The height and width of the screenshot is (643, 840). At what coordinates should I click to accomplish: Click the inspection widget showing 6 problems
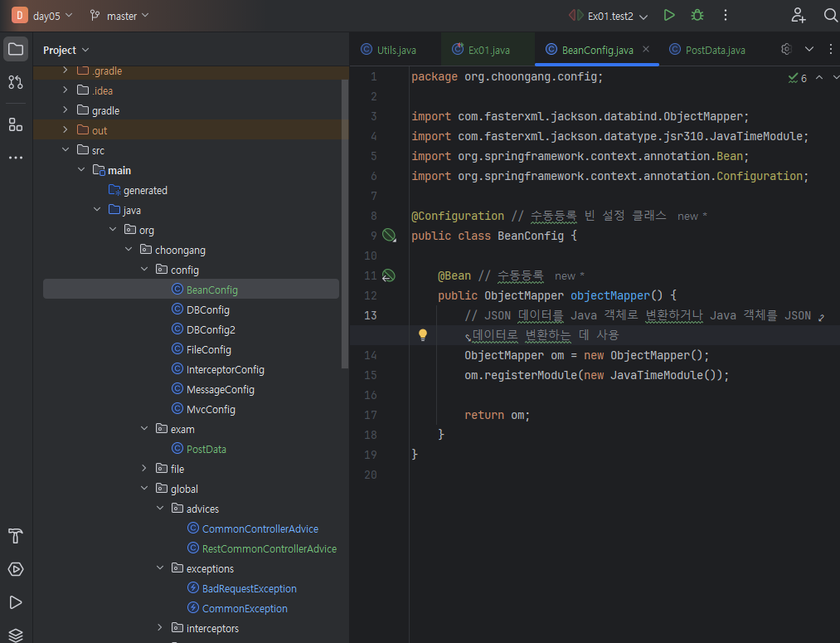click(x=798, y=77)
